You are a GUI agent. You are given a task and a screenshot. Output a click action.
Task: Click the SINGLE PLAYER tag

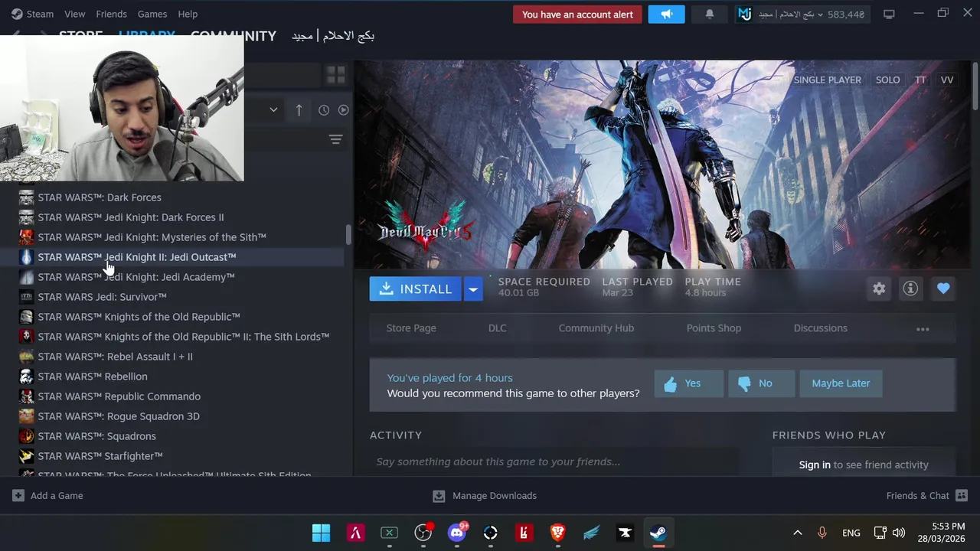click(x=828, y=80)
